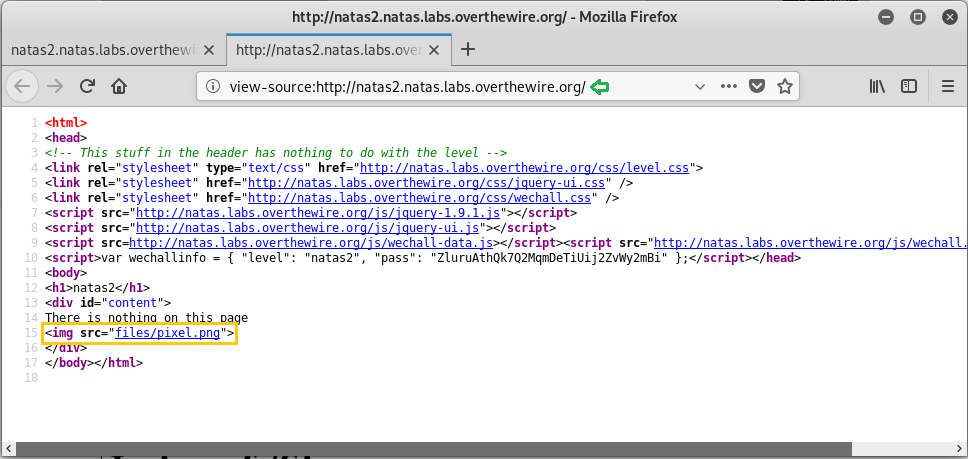Click the div id="content" line
The image size is (968, 459).
point(108,303)
